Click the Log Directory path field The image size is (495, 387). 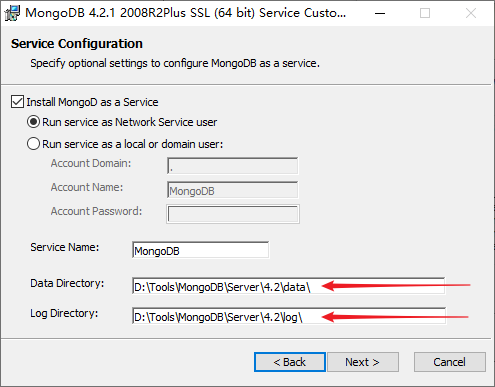pos(289,316)
